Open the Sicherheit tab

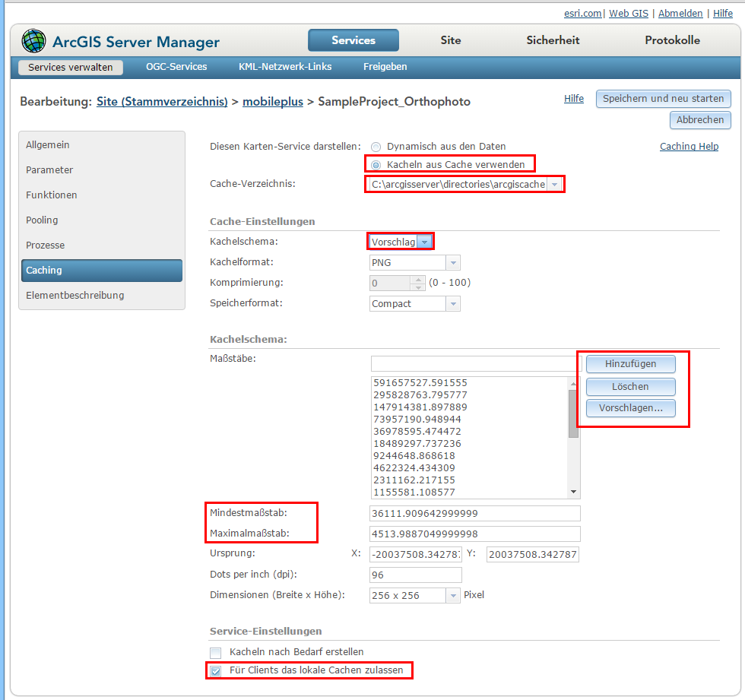point(553,40)
